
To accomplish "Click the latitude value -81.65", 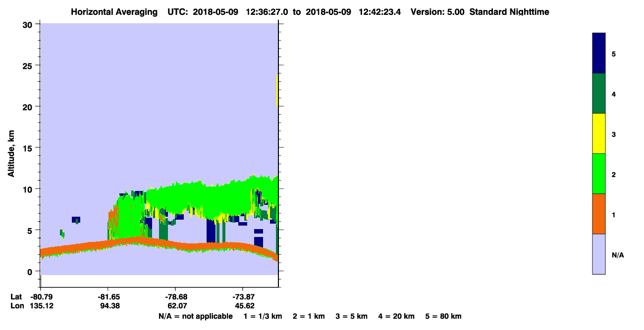I will tap(108, 297).
